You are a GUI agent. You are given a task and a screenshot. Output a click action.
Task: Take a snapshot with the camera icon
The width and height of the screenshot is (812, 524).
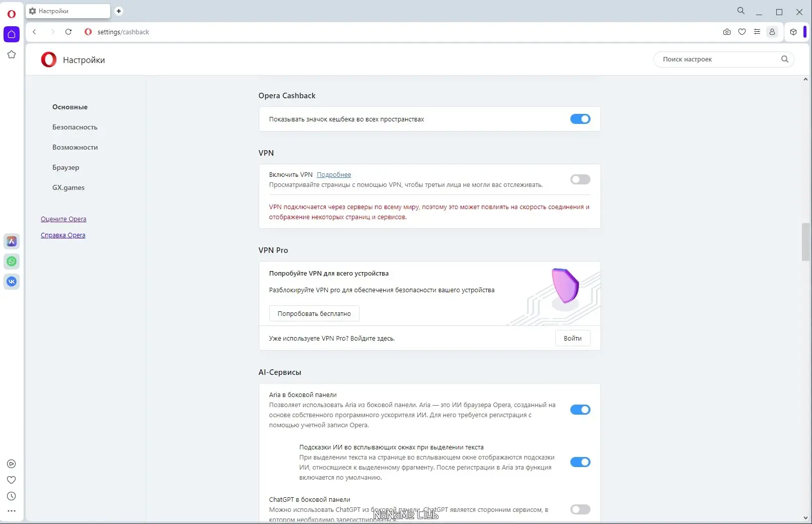(x=727, y=32)
